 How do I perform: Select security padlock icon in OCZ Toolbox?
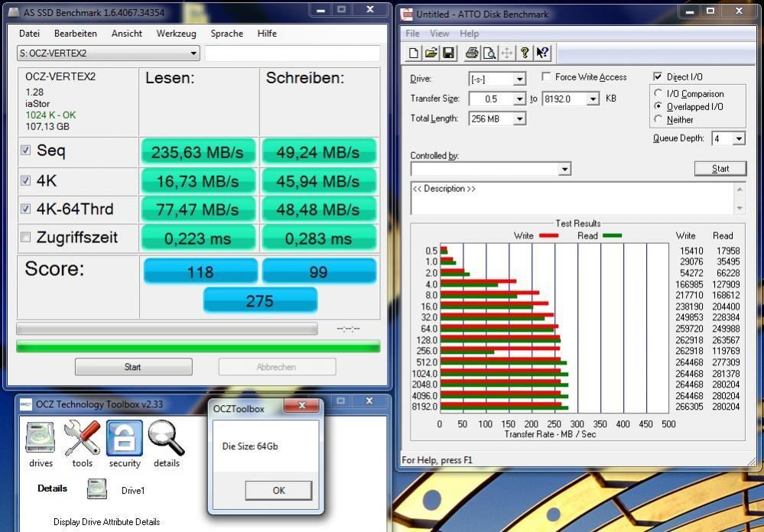125,438
